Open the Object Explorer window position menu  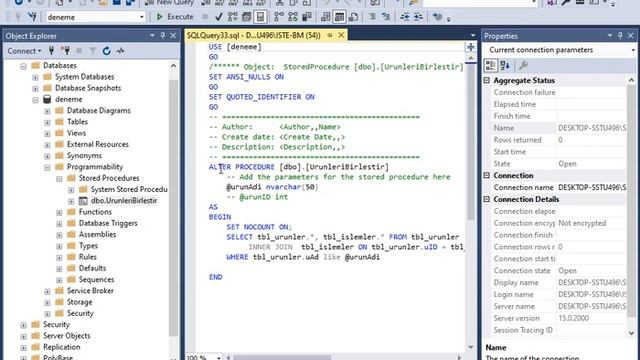coord(152,36)
